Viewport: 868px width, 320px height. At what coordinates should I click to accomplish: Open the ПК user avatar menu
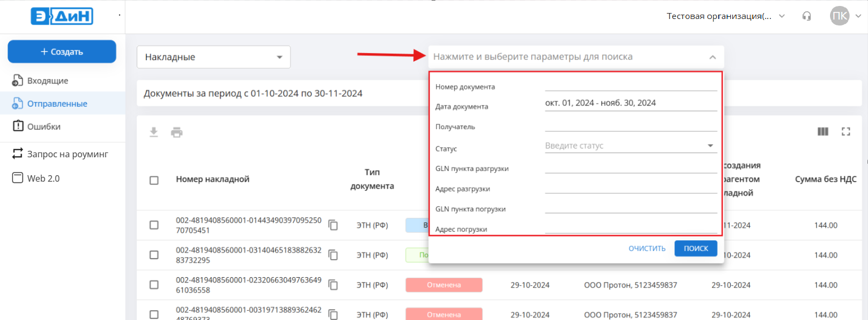tap(840, 16)
